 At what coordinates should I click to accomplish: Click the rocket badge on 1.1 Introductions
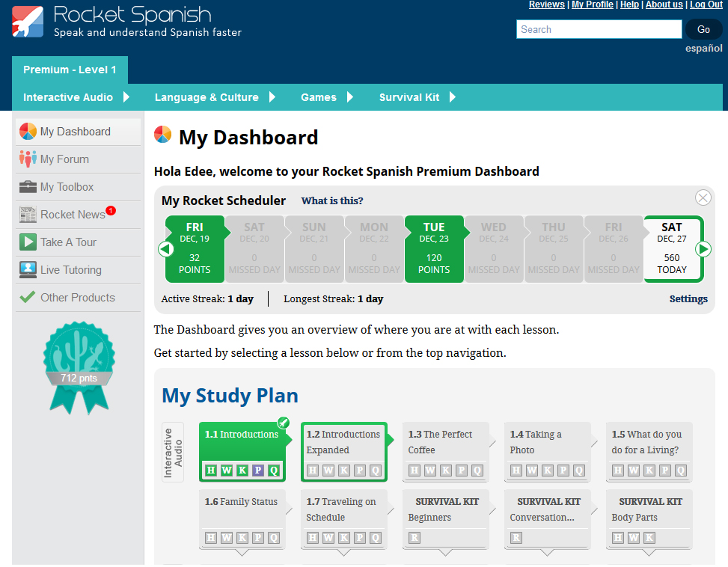pos(284,423)
